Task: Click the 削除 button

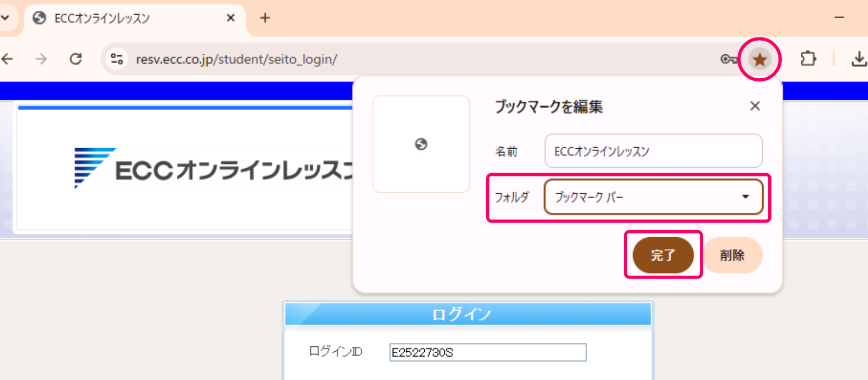Action: coord(732,255)
